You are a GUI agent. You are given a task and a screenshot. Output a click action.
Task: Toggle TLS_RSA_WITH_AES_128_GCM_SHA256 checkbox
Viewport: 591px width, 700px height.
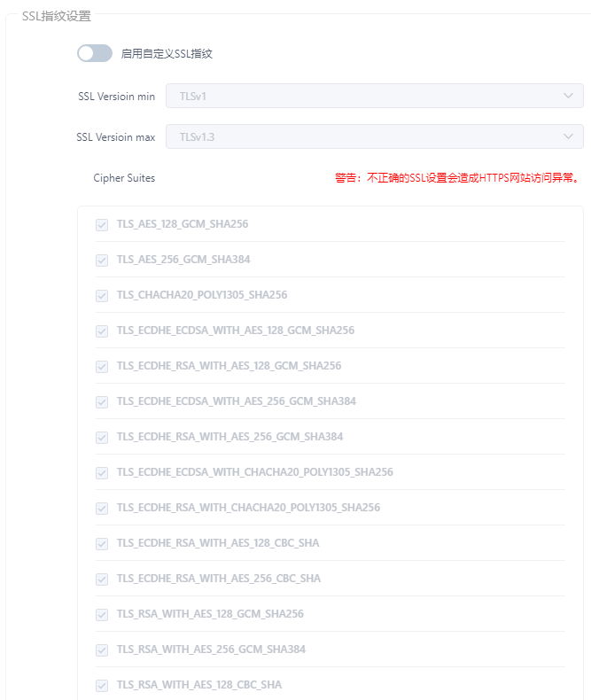pyautogui.click(x=102, y=615)
